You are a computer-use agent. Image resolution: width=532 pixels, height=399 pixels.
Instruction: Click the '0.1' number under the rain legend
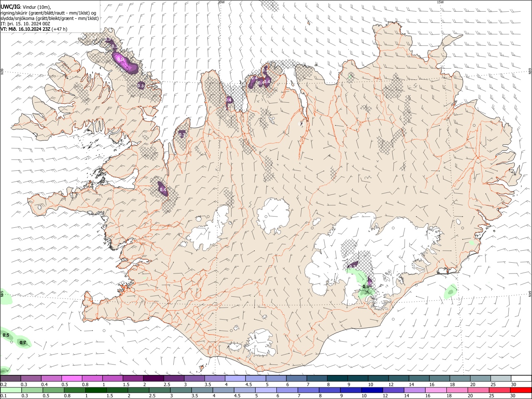pos(4,396)
